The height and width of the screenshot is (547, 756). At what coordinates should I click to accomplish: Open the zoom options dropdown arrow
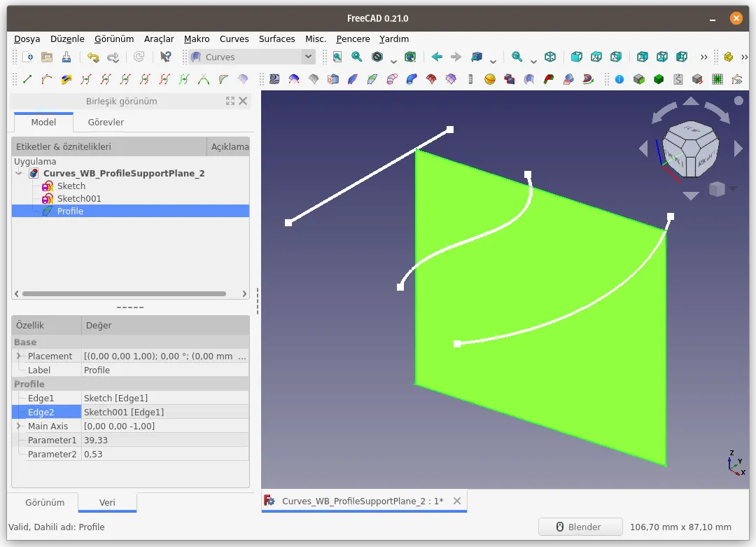tap(533, 61)
